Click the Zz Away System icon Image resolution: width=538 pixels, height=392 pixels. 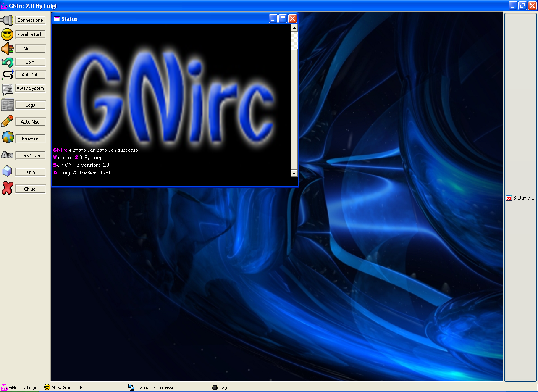(7, 89)
